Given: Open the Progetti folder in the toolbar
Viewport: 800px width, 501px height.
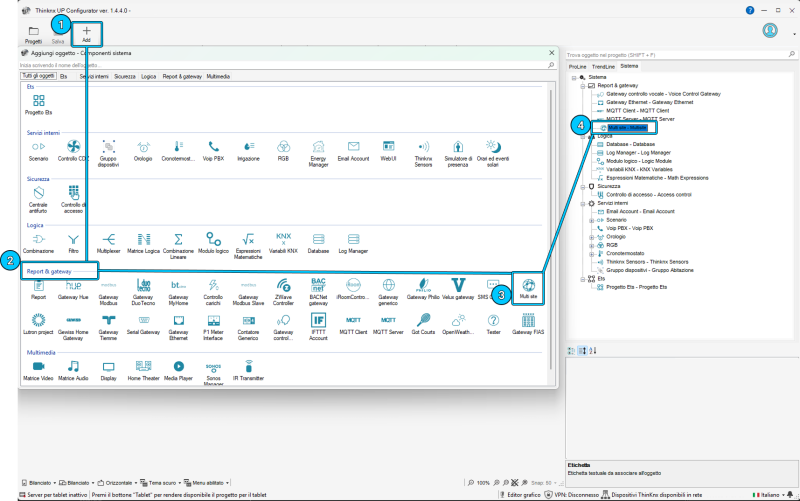Looking at the screenshot, I should (33, 35).
